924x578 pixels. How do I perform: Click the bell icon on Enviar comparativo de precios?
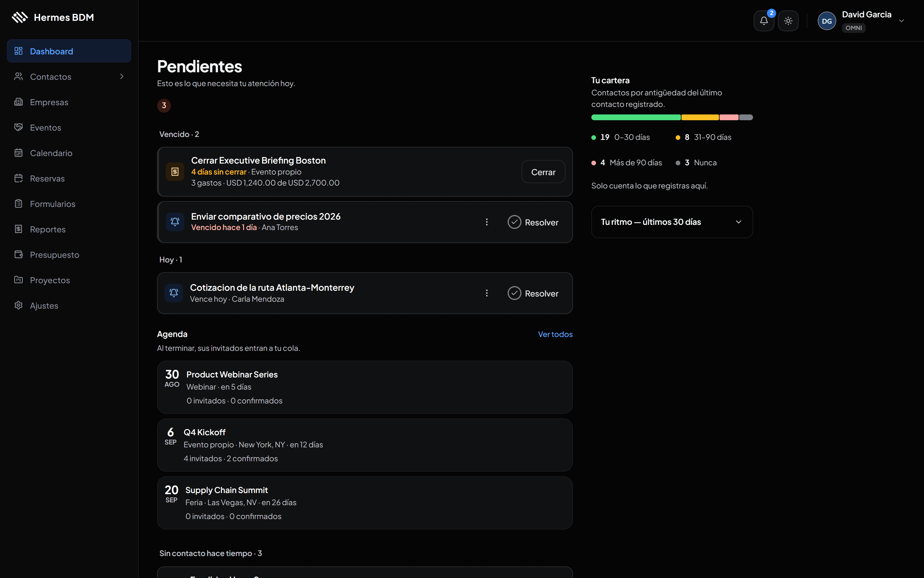pyautogui.click(x=175, y=222)
